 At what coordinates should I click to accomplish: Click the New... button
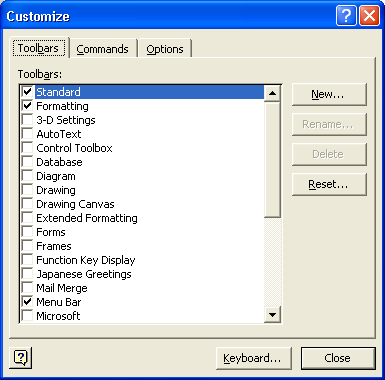tap(329, 95)
